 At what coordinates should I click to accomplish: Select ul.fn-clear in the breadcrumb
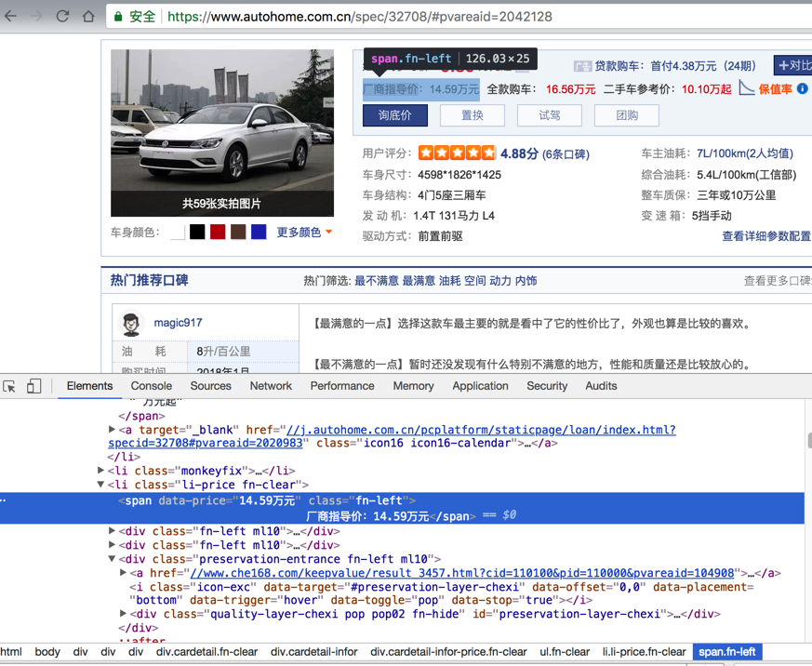pos(565,652)
